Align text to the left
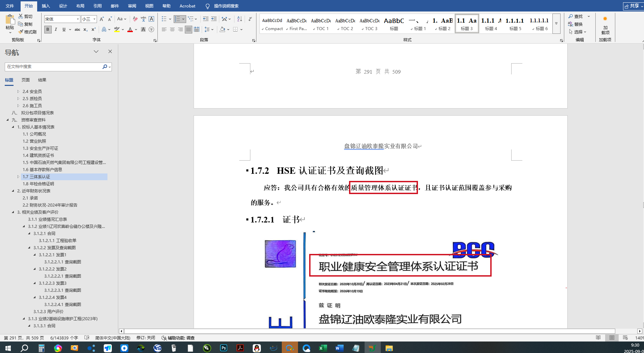This screenshot has height=353, width=644. point(164,29)
